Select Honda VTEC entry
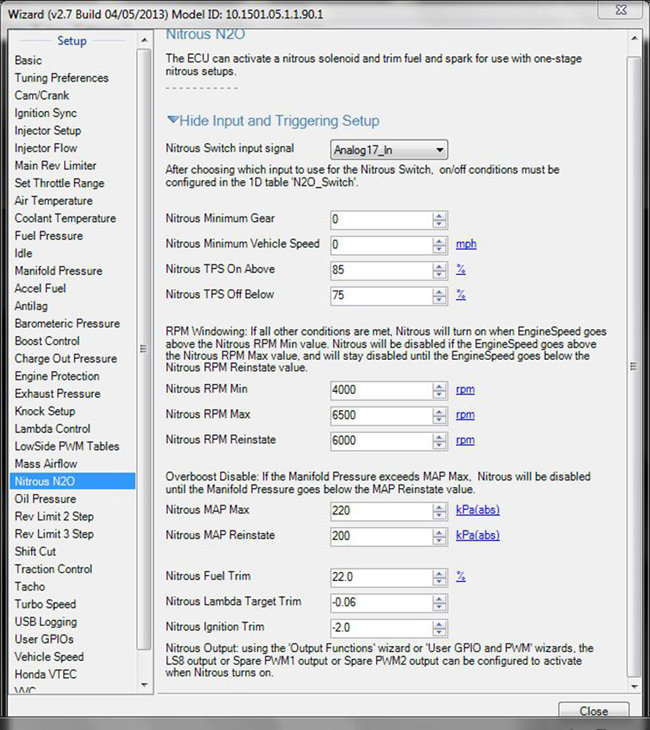The height and width of the screenshot is (730, 650). coord(45,675)
